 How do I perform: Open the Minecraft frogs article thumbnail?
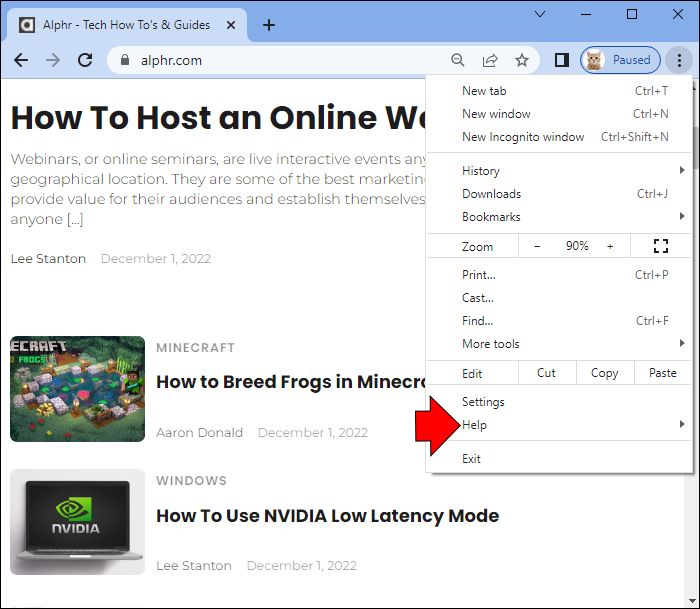pyautogui.click(x=78, y=389)
